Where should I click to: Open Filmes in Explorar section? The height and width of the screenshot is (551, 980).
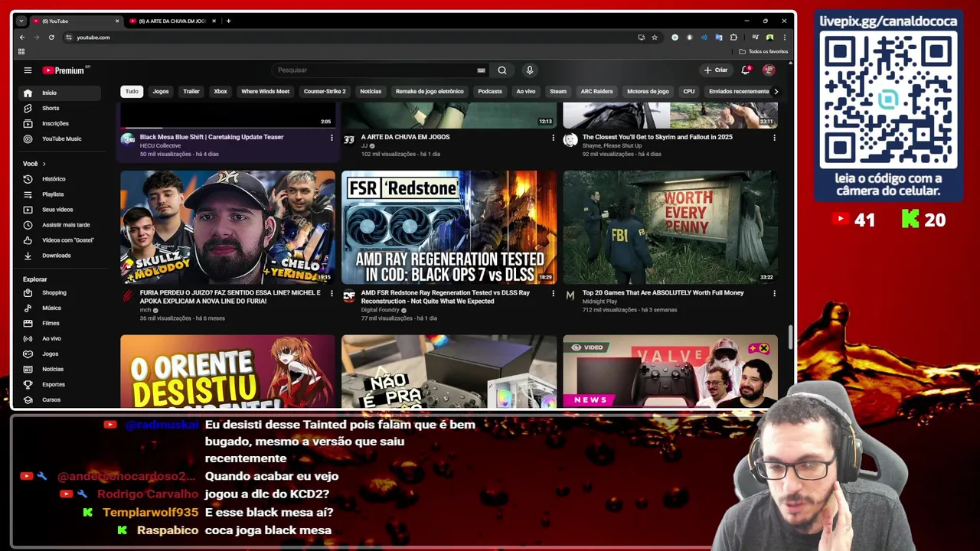pos(60,323)
